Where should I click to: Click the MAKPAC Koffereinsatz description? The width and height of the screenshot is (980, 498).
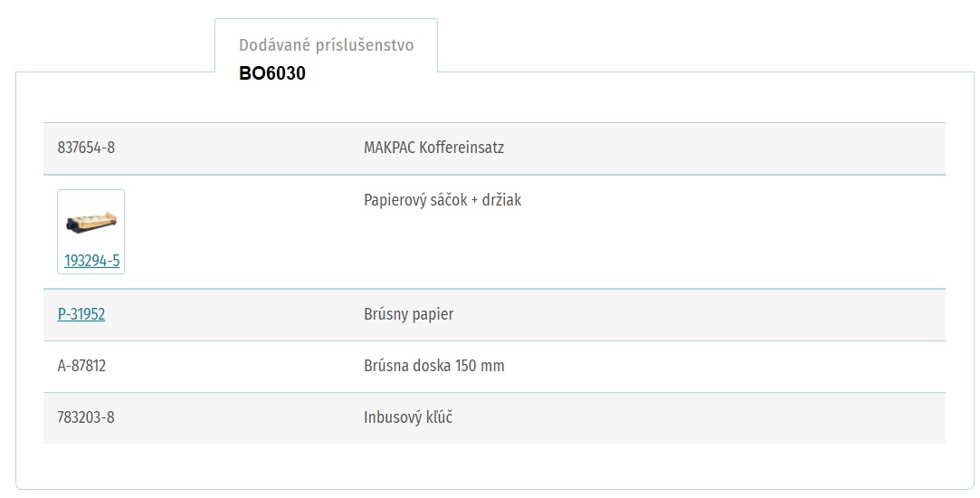[433, 148]
